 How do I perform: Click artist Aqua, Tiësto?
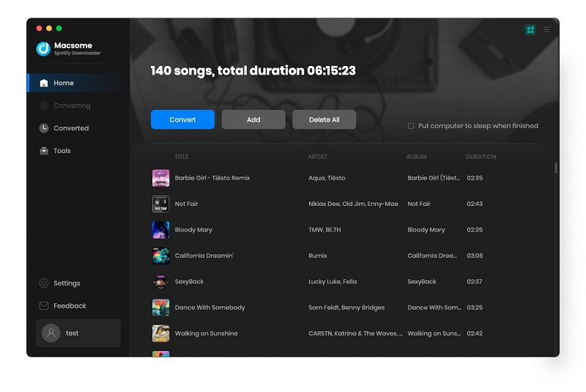click(327, 178)
